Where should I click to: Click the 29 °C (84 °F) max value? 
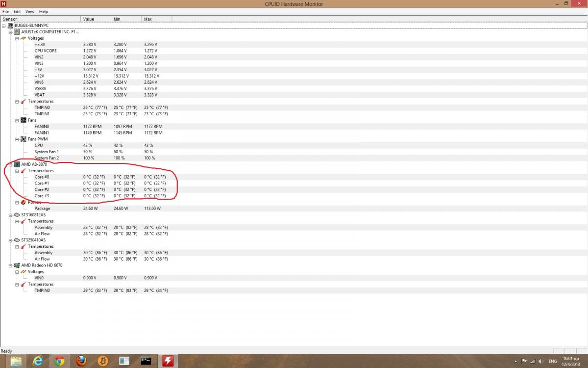coord(156,290)
